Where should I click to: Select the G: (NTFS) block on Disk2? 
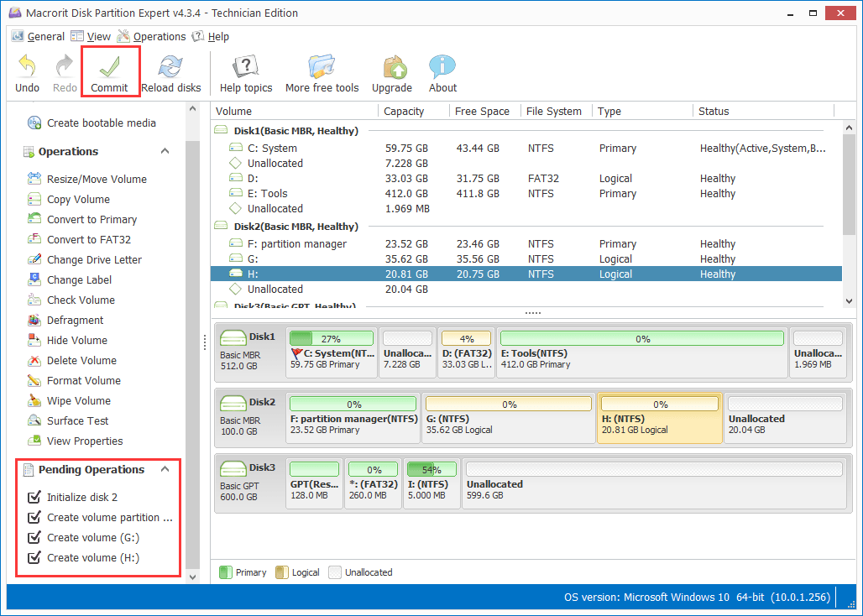click(x=509, y=418)
